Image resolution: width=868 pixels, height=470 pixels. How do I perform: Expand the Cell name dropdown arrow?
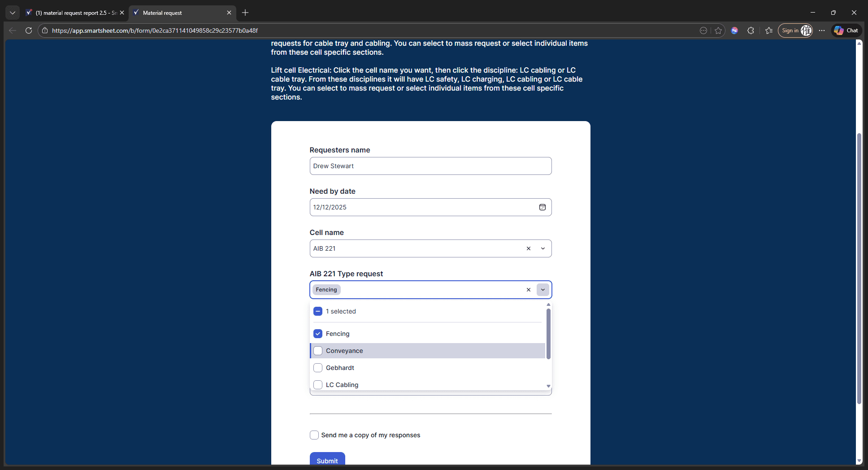tap(543, 248)
